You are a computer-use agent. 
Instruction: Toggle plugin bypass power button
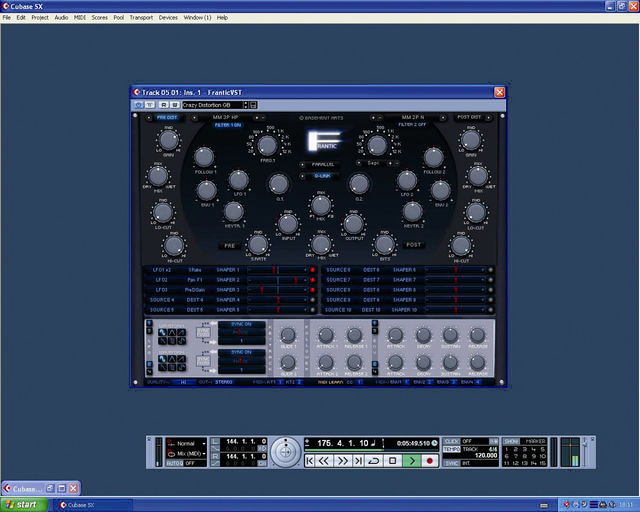pyautogui.click(x=138, y=105)
